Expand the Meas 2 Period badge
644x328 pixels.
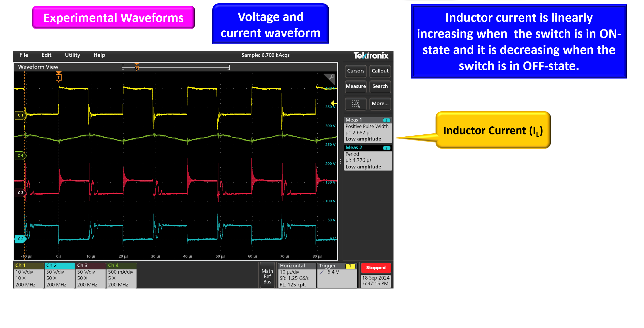pos(368,157)
